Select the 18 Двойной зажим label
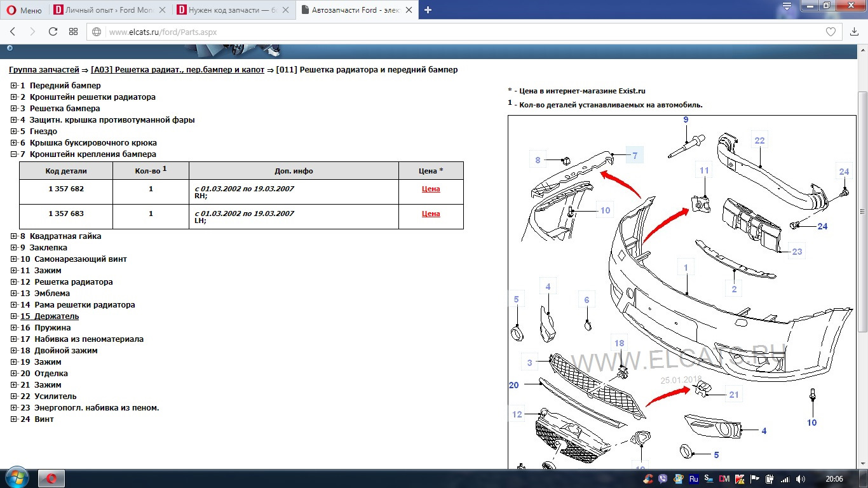The width and height of the screenshot is (868, 488). pyautogui.click(x=58, y=351)
